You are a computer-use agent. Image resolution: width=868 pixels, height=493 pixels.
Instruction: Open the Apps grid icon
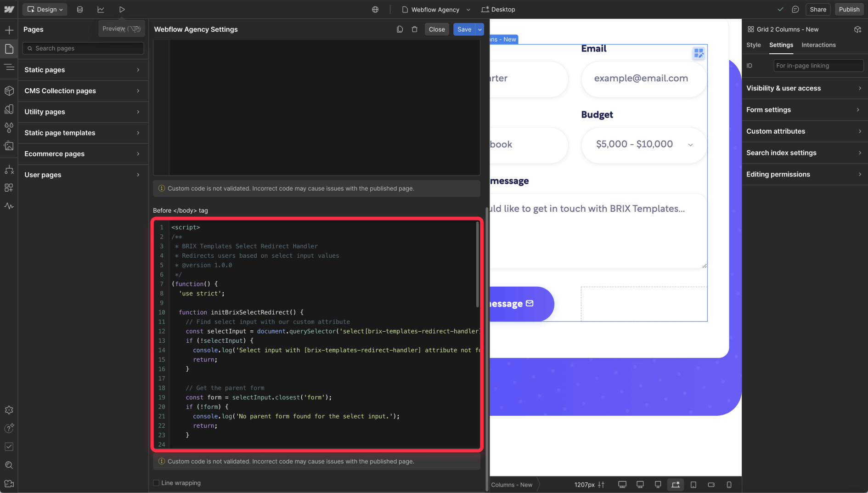point(9,187)
